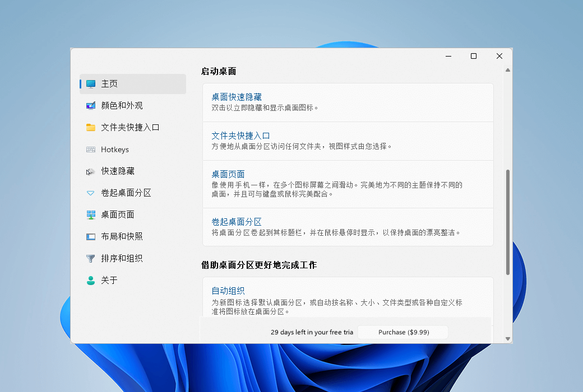Click the 颜色和外观 palette icon
The width and height of the screenshot is (583, 392).
tap(91, 106)
